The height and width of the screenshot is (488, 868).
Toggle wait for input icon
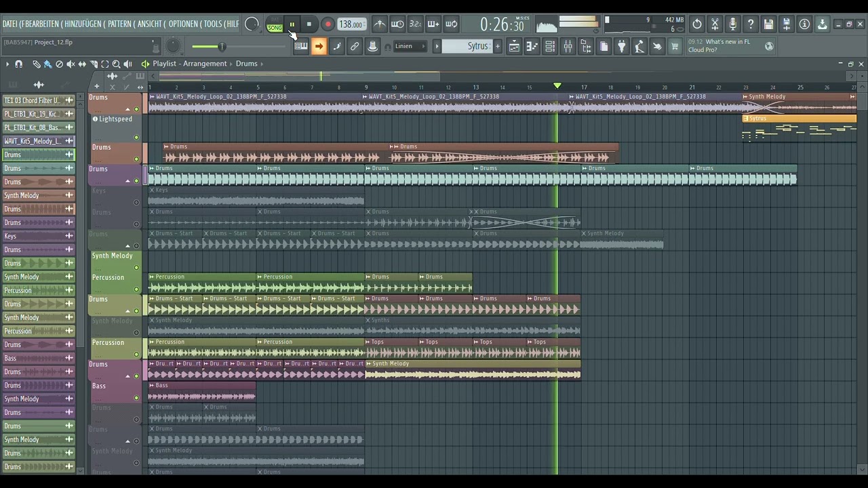397,24
